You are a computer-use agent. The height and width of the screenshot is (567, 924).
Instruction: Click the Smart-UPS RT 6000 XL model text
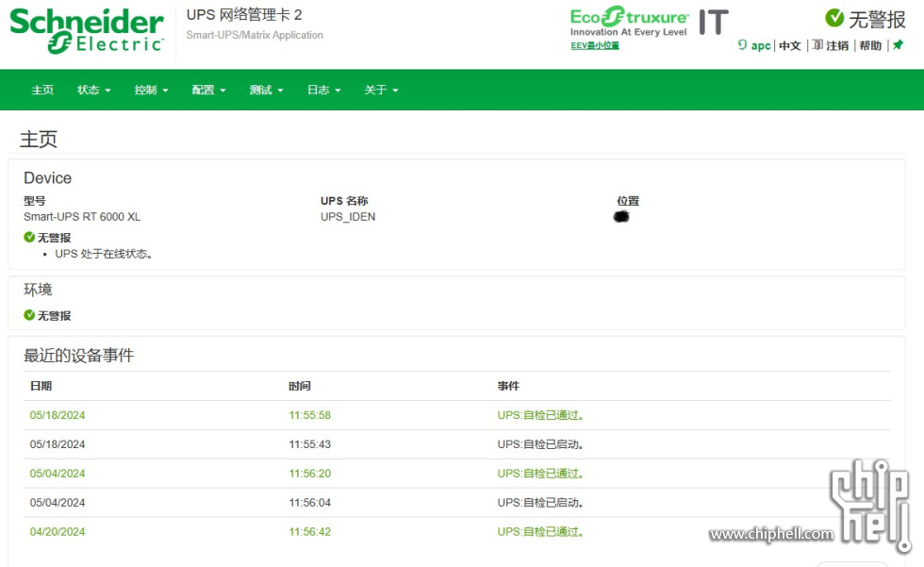click(x=82, y=217)
